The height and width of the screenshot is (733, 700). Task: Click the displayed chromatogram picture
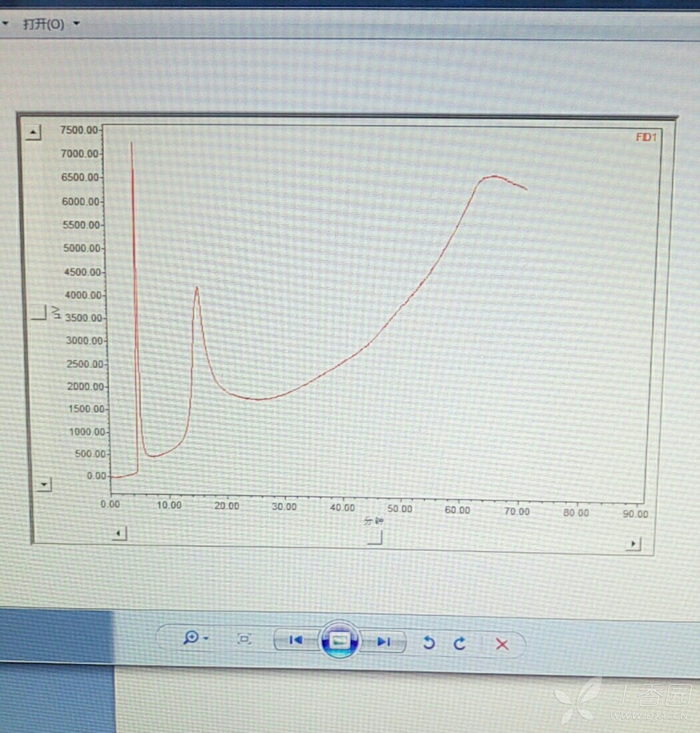(346, 335)
